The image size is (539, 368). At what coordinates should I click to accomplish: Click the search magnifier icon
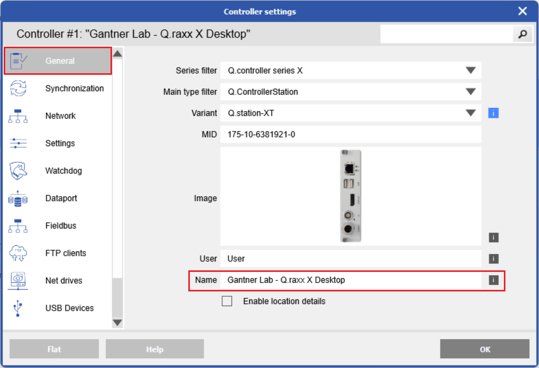point(522,34)
